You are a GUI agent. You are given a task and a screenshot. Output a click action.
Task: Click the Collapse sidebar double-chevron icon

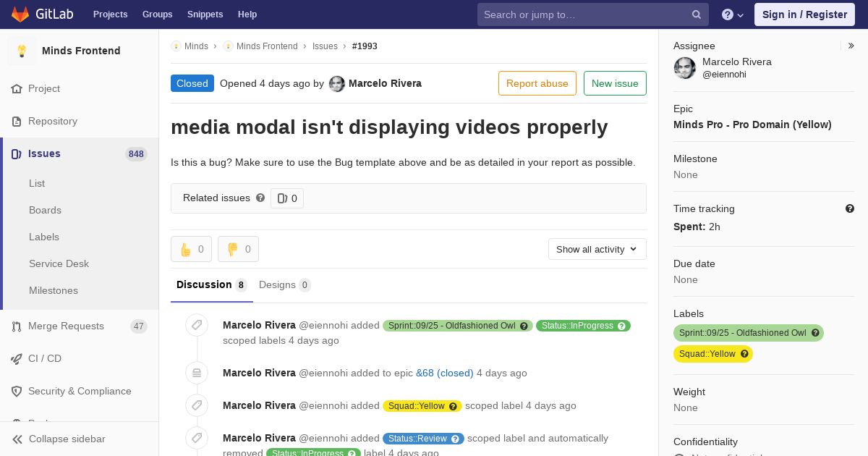pyautogui.click(x=17, y=439)
